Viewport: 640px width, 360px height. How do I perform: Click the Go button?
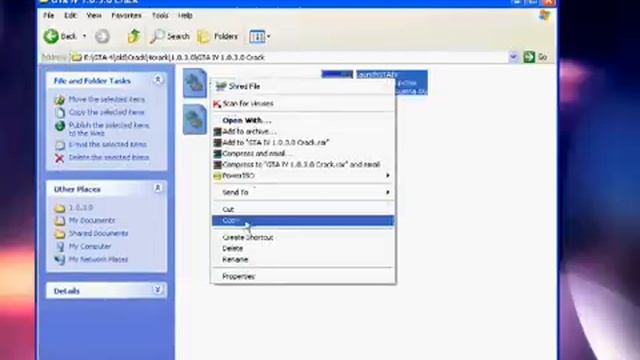[x=535, y=57]
